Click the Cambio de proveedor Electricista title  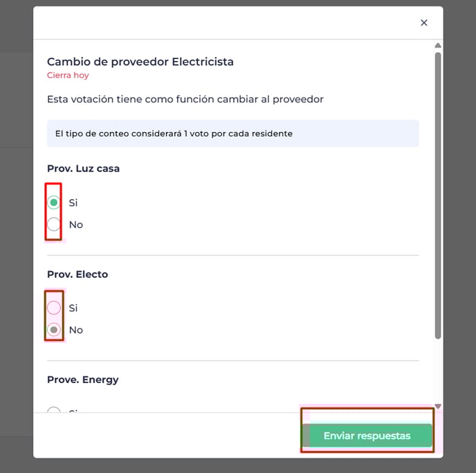140,62
